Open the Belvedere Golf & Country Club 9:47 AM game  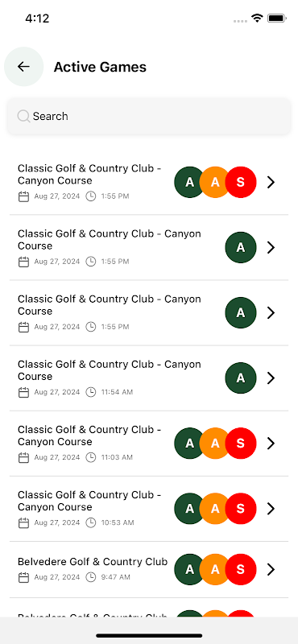tap(149, 569)
